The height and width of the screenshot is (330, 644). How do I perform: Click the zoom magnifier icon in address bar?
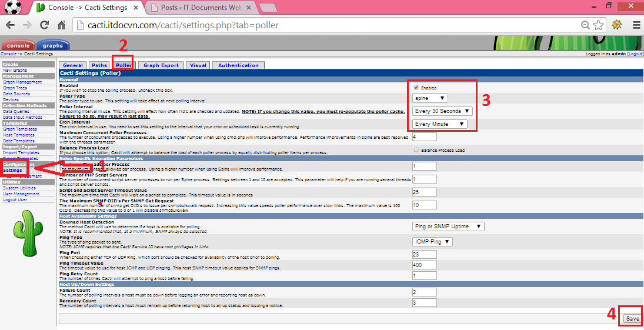585,25
